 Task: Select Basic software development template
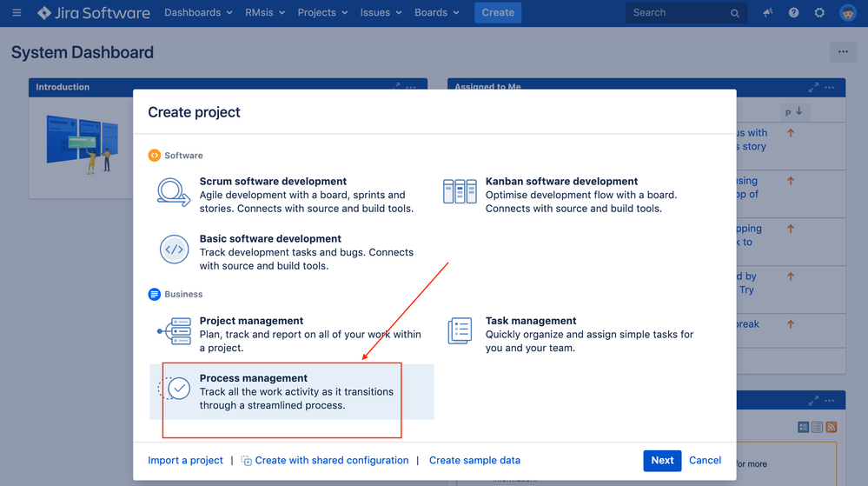point(292,252)
